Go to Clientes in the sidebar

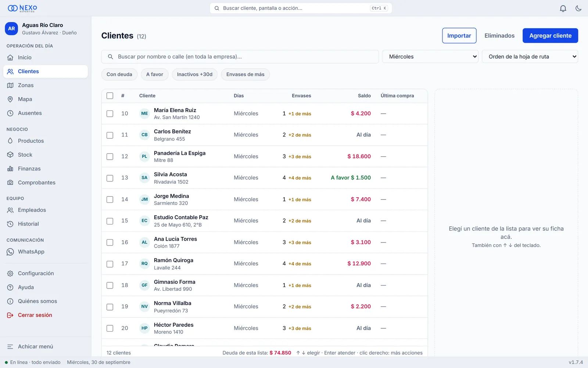46,71
